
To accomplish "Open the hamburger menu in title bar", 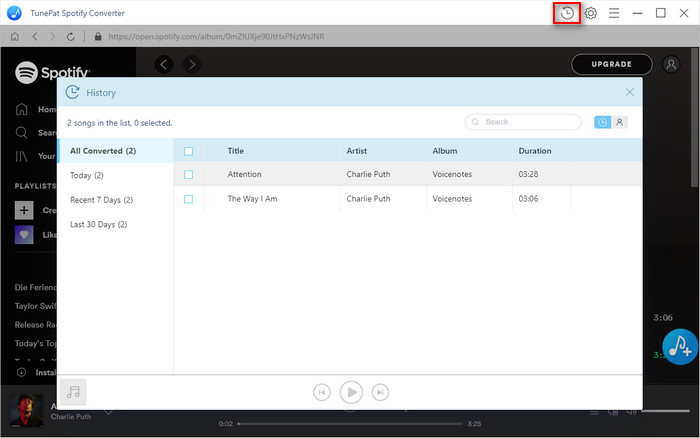I will pos(614,13).
